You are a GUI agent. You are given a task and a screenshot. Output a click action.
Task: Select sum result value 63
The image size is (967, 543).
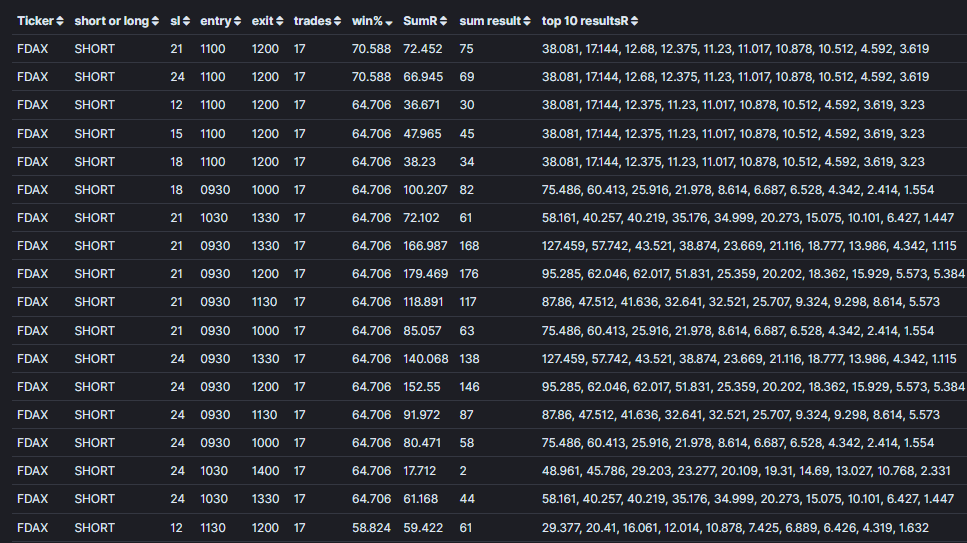pyautogui.click(x=466, y=331)
